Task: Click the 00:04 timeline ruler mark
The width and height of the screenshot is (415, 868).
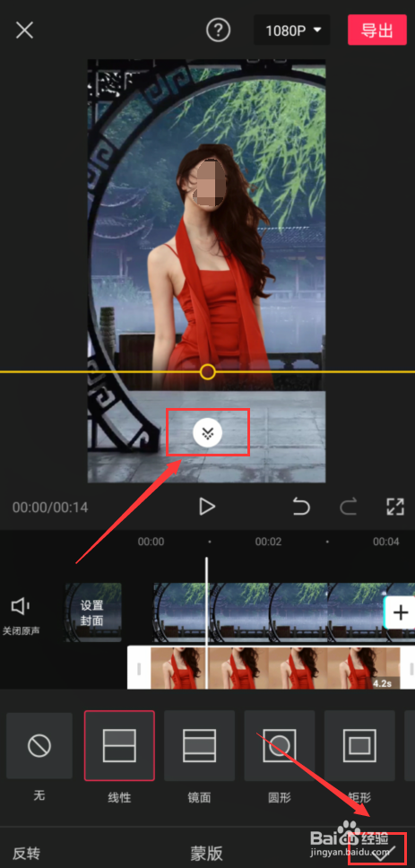Action: (x=386, y=542)
